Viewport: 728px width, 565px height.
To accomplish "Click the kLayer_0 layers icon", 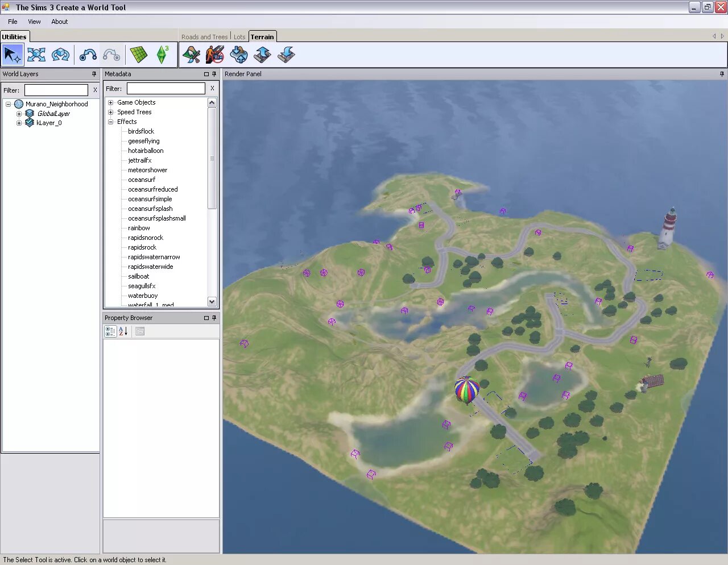I will click(30, 123).
